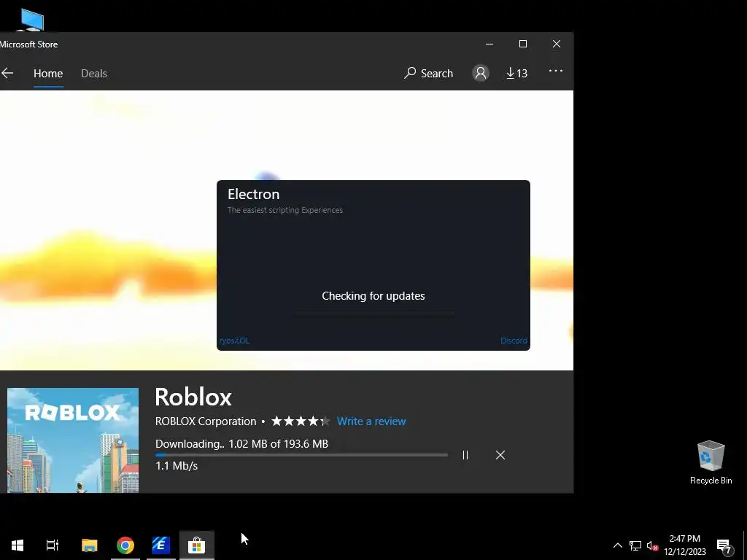Click the Downloading 1.02 MB of 193.6 MB text
The image size is (747, 560).
(242, 444)
